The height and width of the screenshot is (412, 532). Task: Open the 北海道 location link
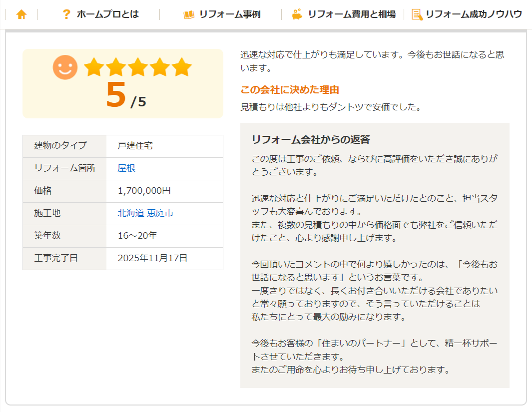click(x=131, y=213)
